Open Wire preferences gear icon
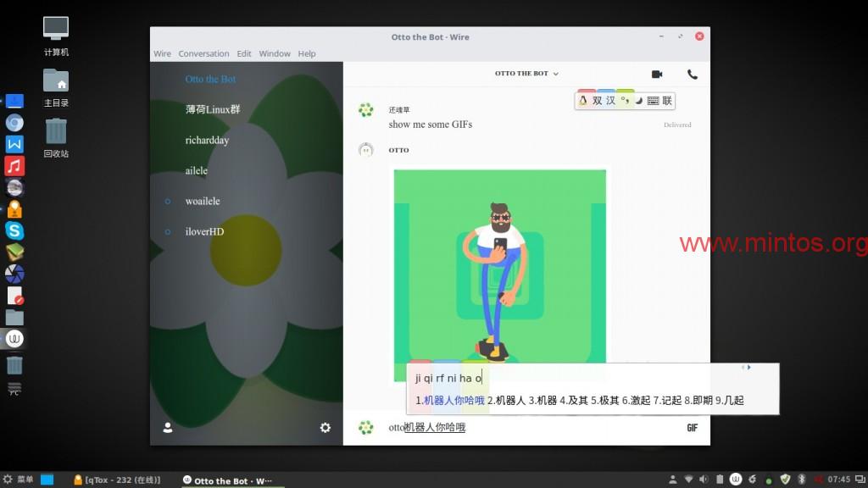 (x=325, y=428)
